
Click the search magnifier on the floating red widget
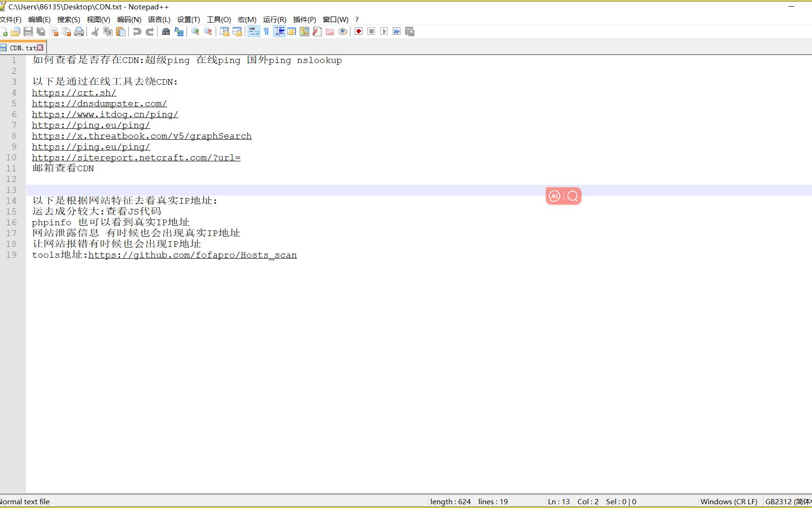(x=572, y=196)
